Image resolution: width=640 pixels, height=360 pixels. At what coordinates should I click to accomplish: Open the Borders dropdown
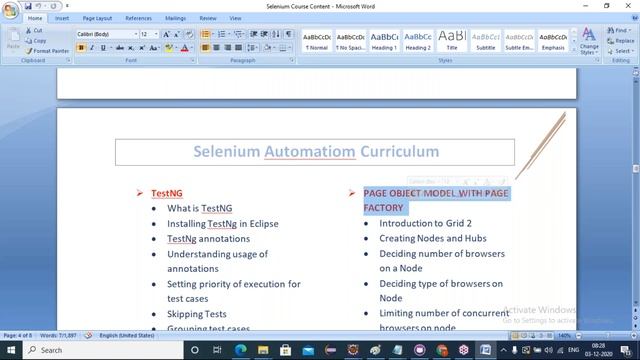(x=290, y=48)
